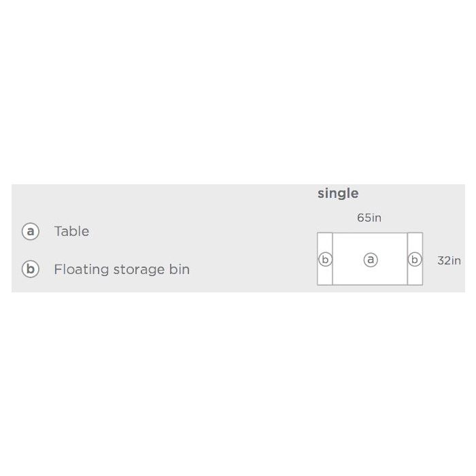Click the right storage bin rectangle above its marker
Image resolution: width=476 pixels, height=476 pixels.
point(415,241)
